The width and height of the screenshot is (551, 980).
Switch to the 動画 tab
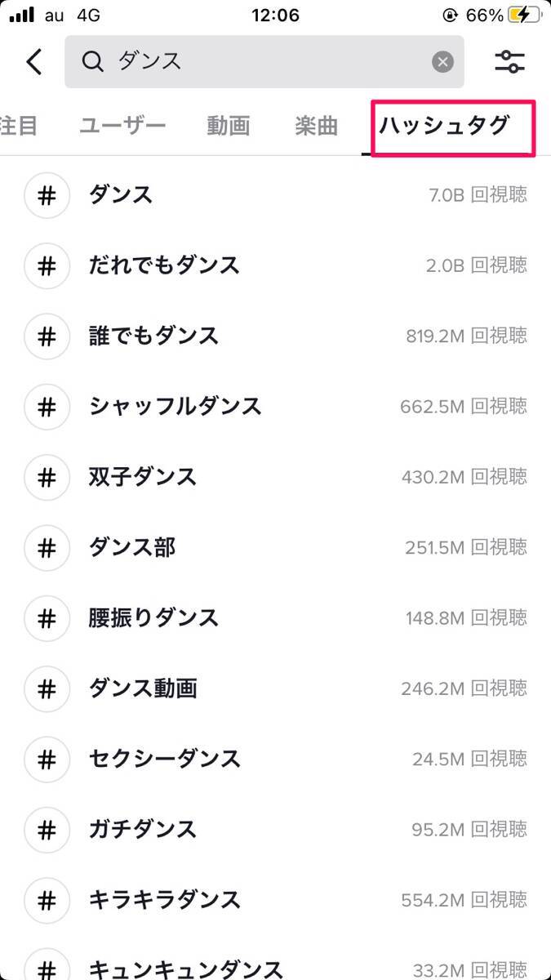tap(228, 126)
